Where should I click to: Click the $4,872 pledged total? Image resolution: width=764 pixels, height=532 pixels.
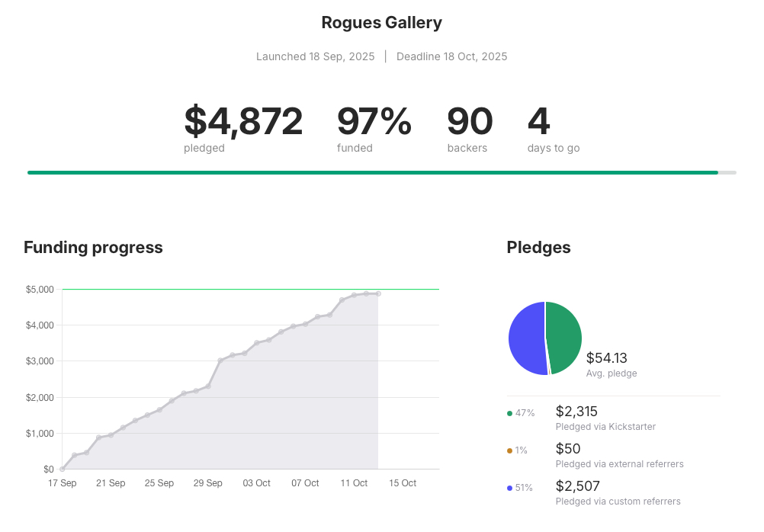[243, 122]
